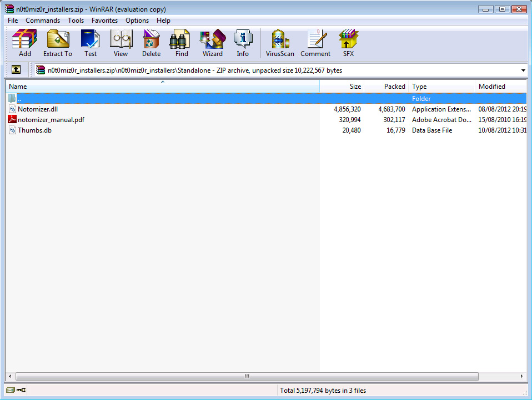Open the Tools menu

coord(76,21)
